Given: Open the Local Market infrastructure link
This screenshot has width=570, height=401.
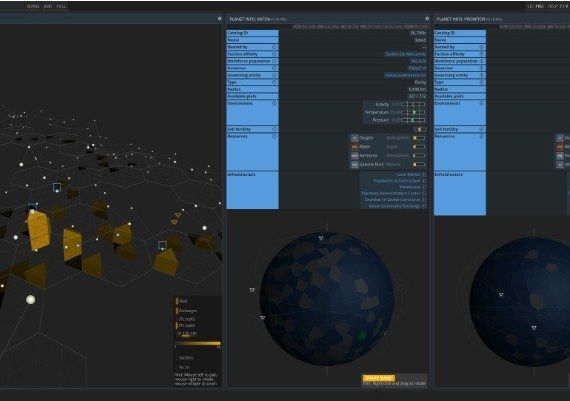Looking at the screenshot, I should [408, 175].
